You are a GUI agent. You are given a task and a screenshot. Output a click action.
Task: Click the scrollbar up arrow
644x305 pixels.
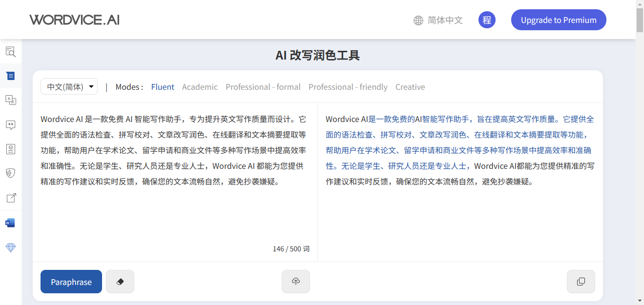click(640, 4)
